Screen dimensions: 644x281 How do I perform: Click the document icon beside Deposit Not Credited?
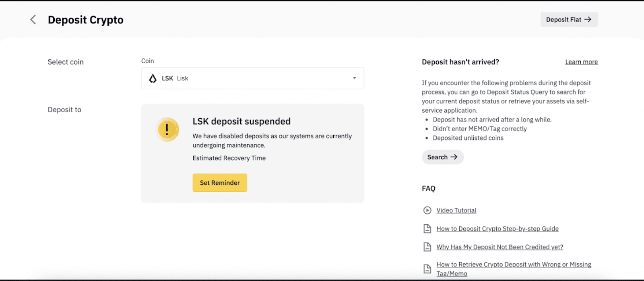click(427, 247)
